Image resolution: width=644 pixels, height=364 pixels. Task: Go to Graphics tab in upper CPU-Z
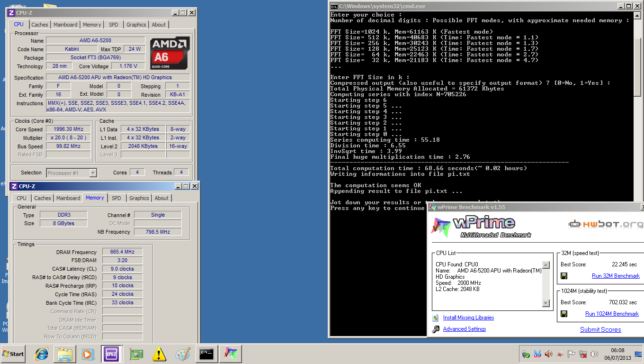(136, 25)
